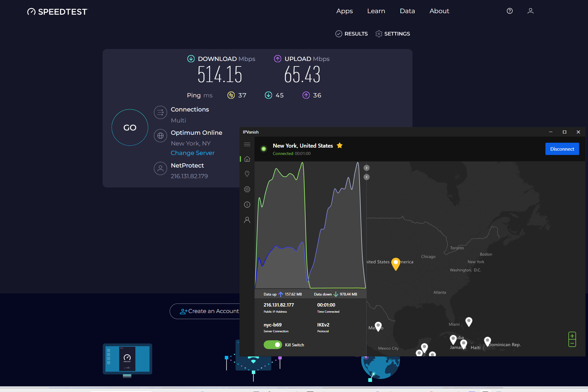Select the Cuba server map pin
Screen dimensions: 588x392
click(453, 340)
